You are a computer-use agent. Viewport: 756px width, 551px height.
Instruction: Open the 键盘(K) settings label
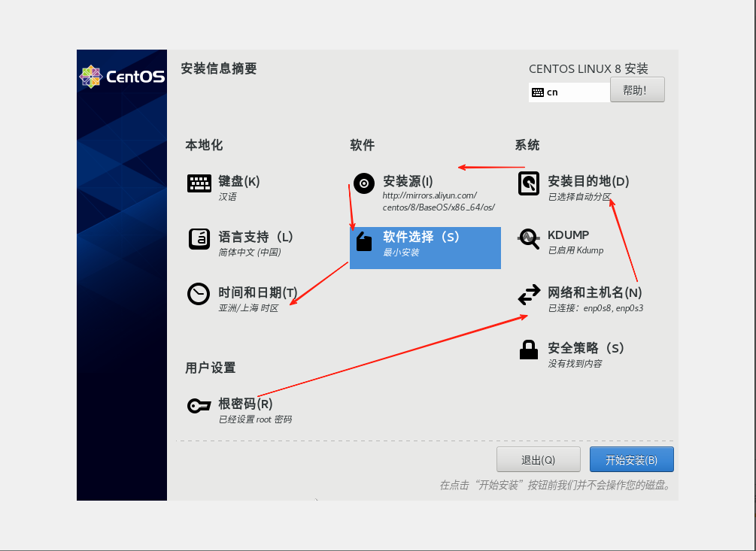pos(239,181)
